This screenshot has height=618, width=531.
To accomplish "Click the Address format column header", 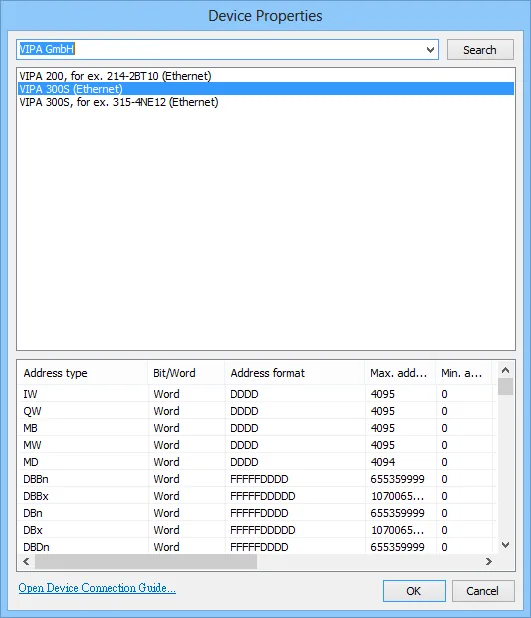I will pos(295,373).
